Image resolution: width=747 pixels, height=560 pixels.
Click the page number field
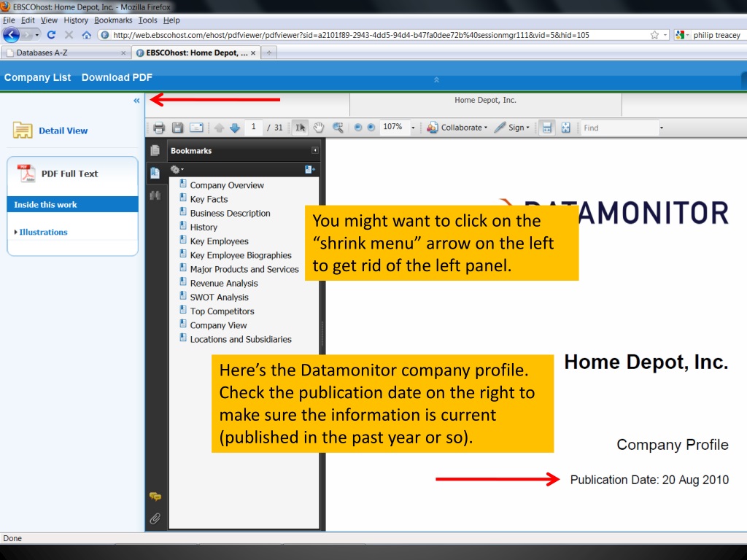pos(253,127)
